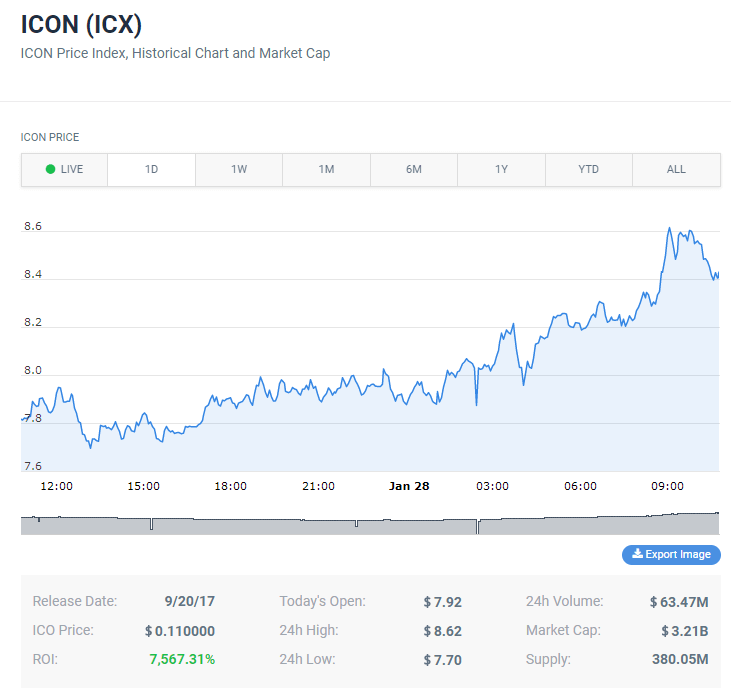Click the ICON (ICX) page heading

(81, 24)
